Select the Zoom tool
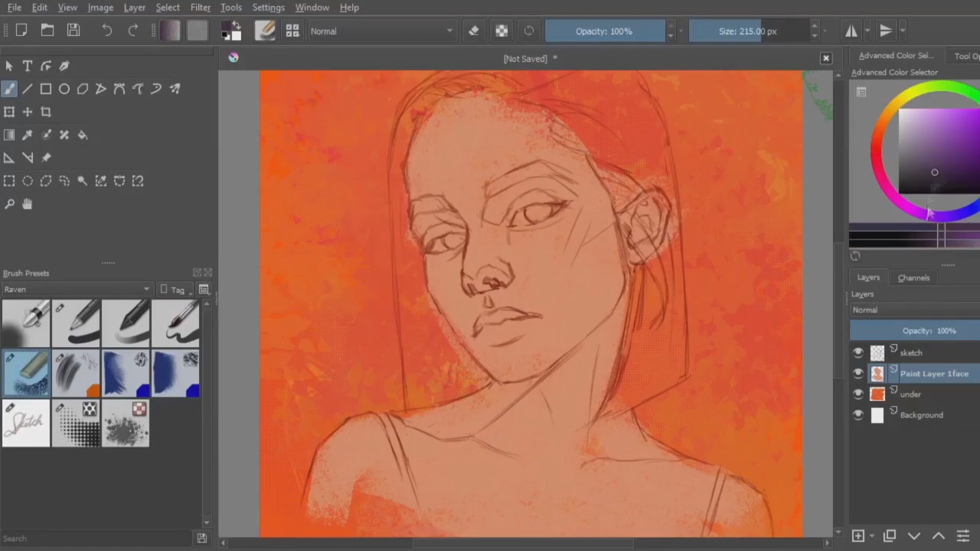Screen dimensions: 980x551 click(x=9, y=204)
